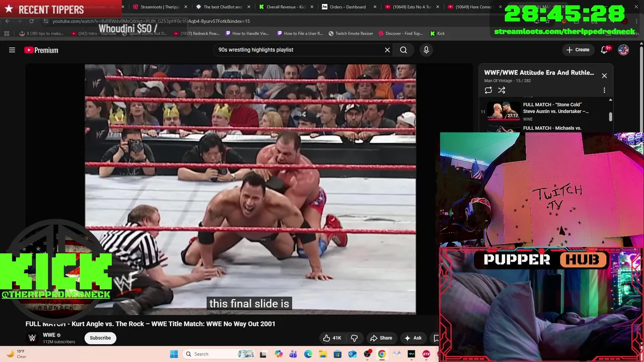The height and width of the screenshot is (362, 644).
Task: Open the Redneck Pow... bookmark
Action: 197,34
